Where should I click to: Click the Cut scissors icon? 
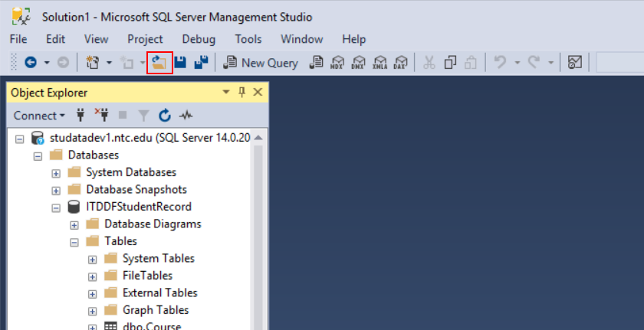coord(429,63)
